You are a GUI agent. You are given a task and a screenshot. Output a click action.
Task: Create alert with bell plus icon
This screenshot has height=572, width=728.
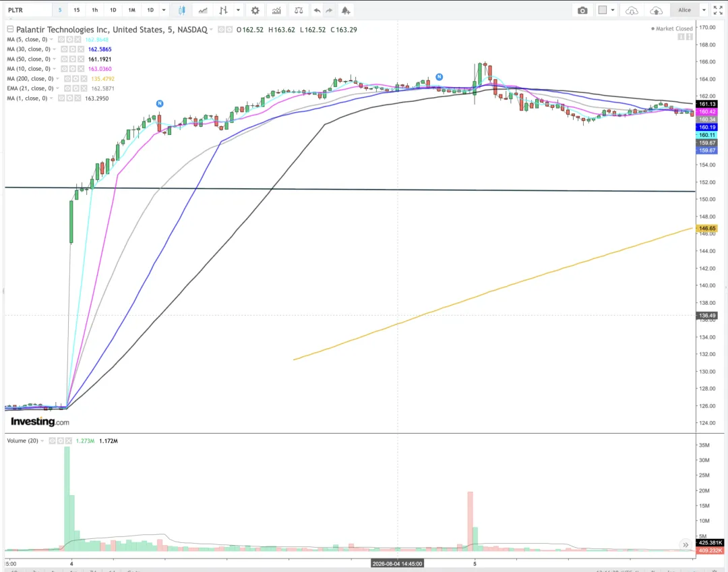346,10
